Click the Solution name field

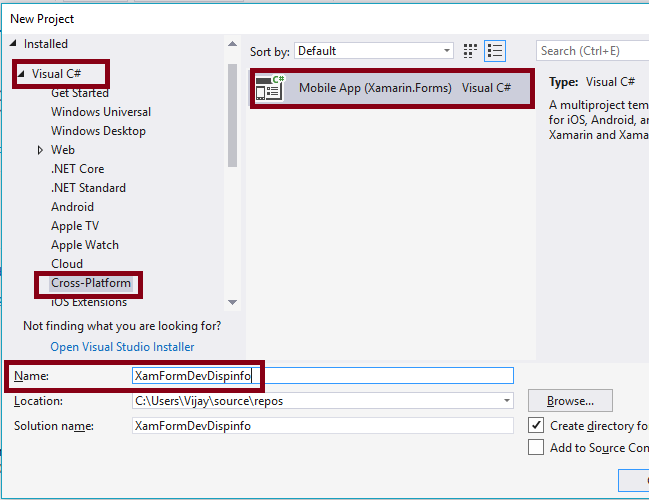pyautogui.click(x=322, y=426)
